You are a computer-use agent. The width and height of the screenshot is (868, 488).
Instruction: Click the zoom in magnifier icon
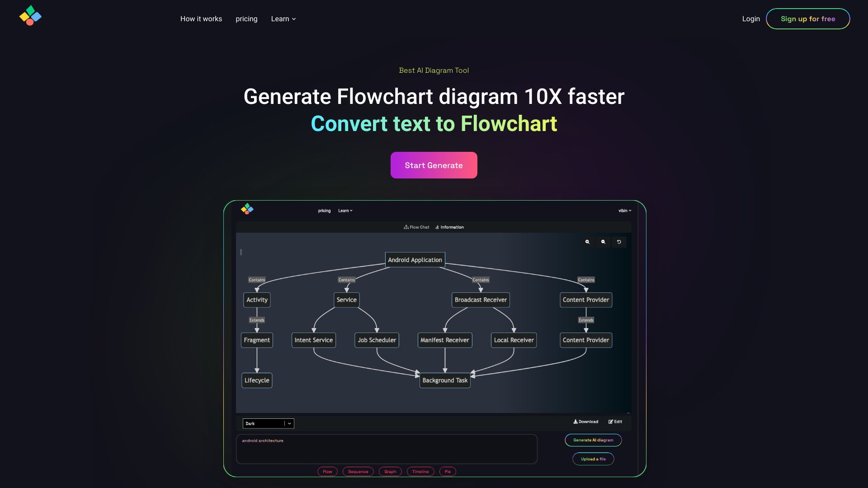tap(587, 241)
